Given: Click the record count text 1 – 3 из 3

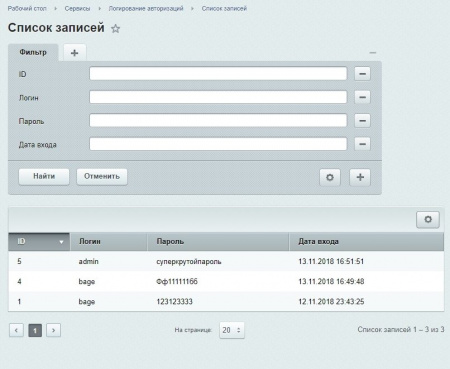Looking at the screenshot, I should pyautogui.click(x=429, y=330).
